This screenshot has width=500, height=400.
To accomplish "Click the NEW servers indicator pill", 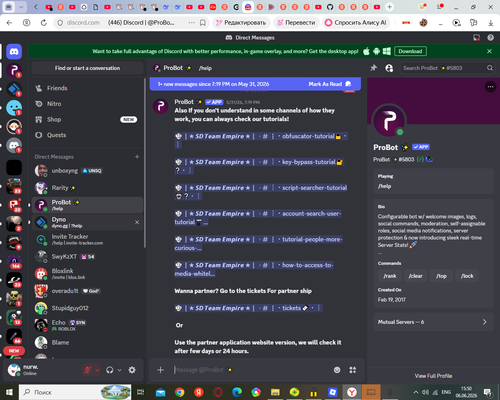I will (14, 351).
